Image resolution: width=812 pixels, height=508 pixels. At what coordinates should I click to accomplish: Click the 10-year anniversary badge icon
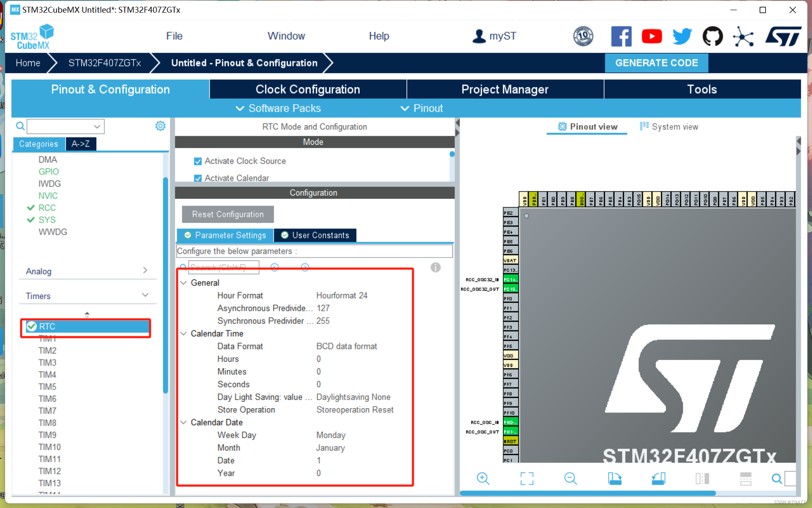(583, 36)
